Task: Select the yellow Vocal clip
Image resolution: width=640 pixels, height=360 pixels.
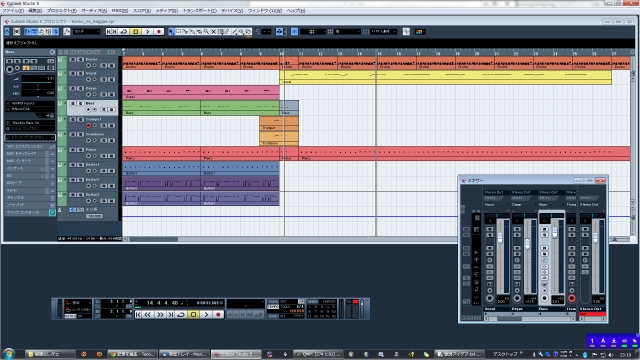Action: pos(445,77)
